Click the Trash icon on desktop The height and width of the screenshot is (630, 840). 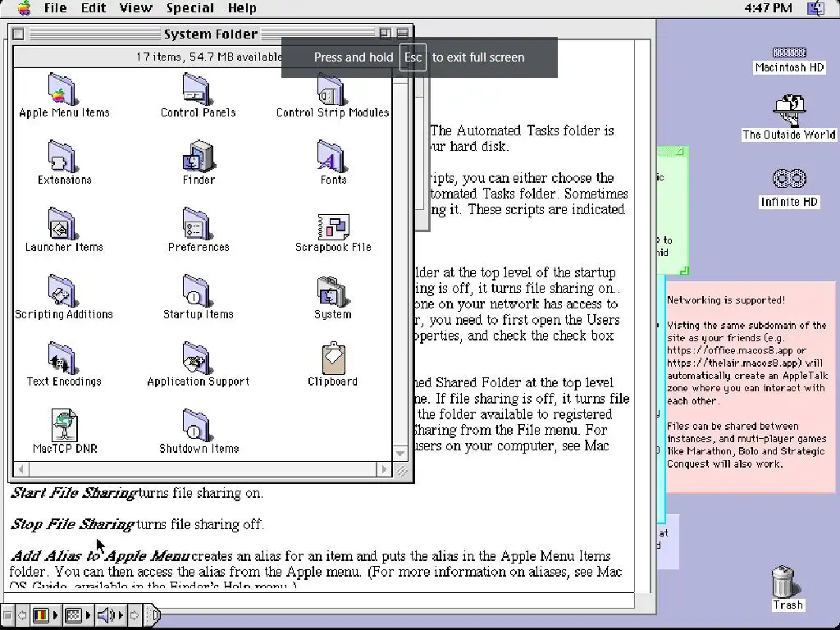(786, 582)
